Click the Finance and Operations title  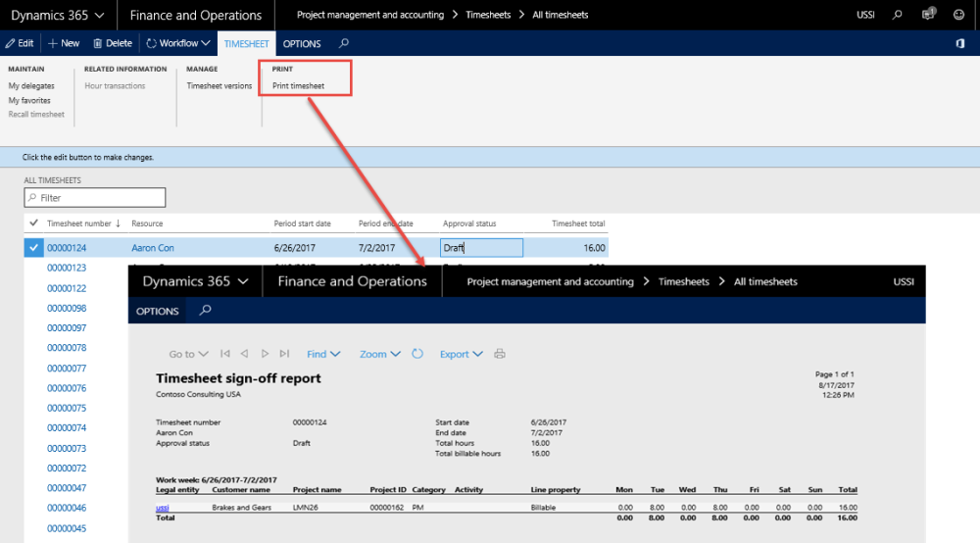point(196,15)
